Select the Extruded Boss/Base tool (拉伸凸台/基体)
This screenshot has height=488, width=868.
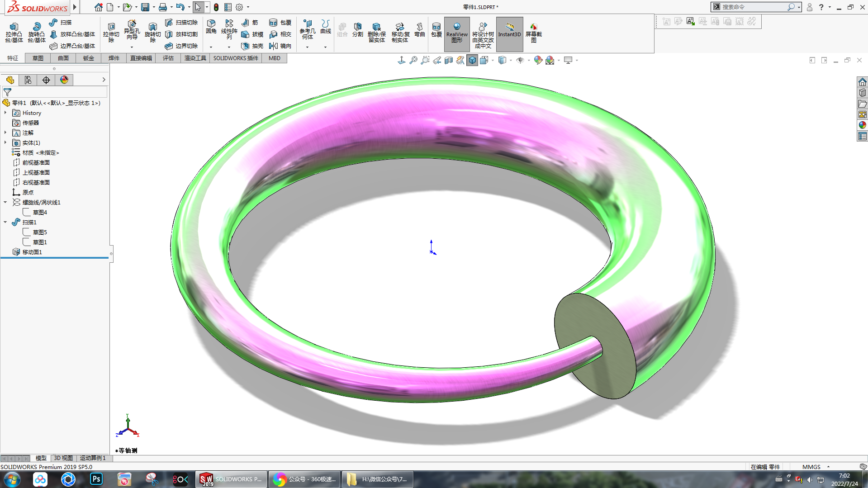[14, 33]
